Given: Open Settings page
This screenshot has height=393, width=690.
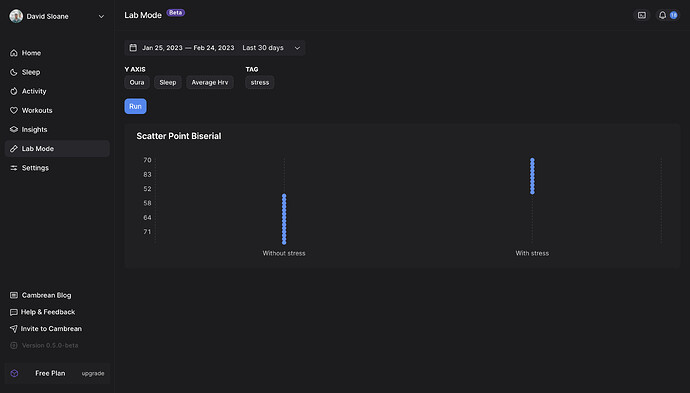Looking at the screenshot, I should pyautogui.click(x=57, y=168).
